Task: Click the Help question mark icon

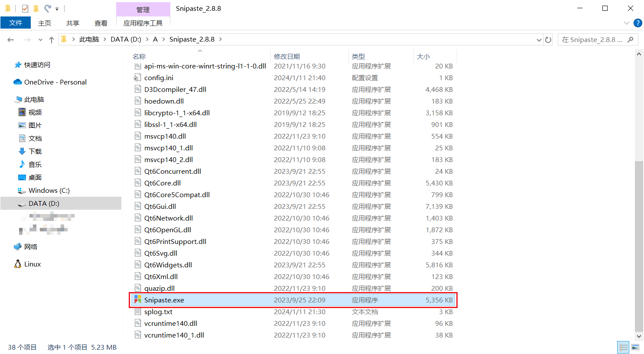Action: point(637,23)
